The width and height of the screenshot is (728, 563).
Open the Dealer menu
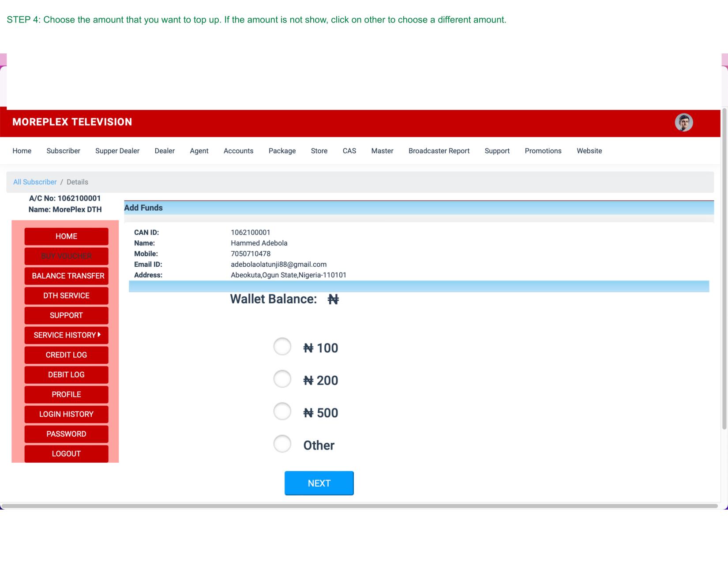[165, 151]
